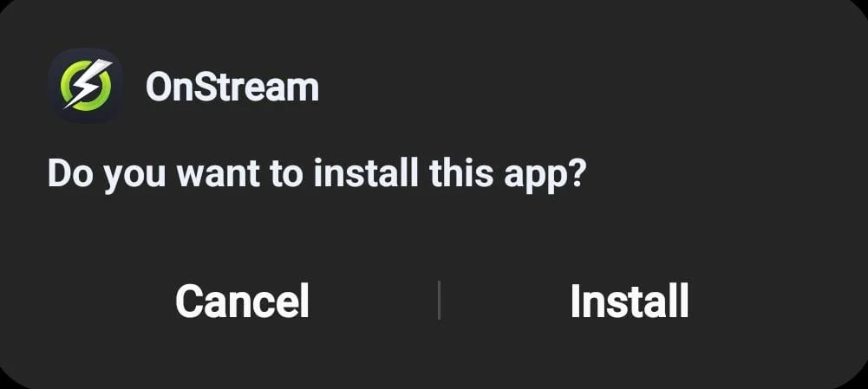The width and height of the screenshot is (868, 389).
Task: Click the OnStream app name label
Action: tap(232, 88)
